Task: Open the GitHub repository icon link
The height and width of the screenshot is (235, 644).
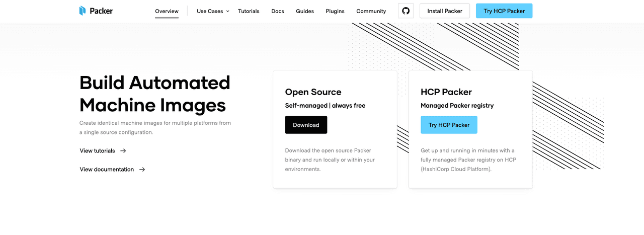Action: pos(406,11)
